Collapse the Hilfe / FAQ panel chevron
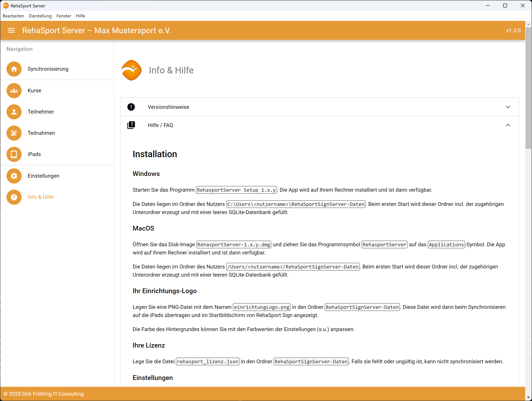 point(508,125)
